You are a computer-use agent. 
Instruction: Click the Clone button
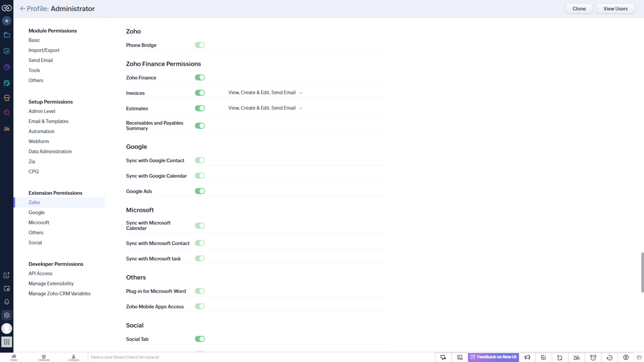(x=579, y=8)
